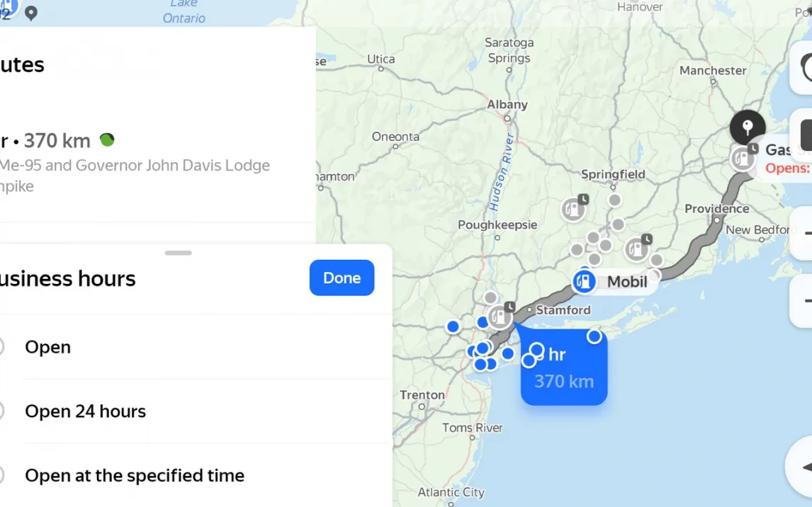Click the drag handle above Business hours

pyautogui.click(x=178, y=253)
